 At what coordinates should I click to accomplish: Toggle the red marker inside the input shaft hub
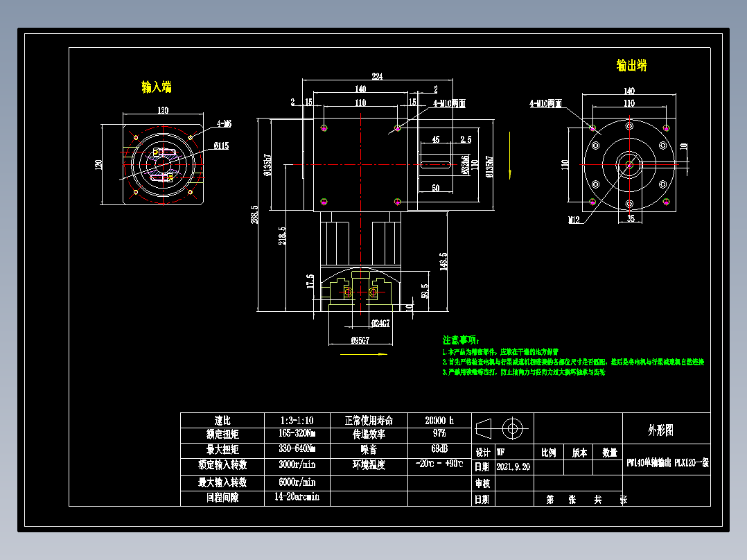(x=161, y=165)
